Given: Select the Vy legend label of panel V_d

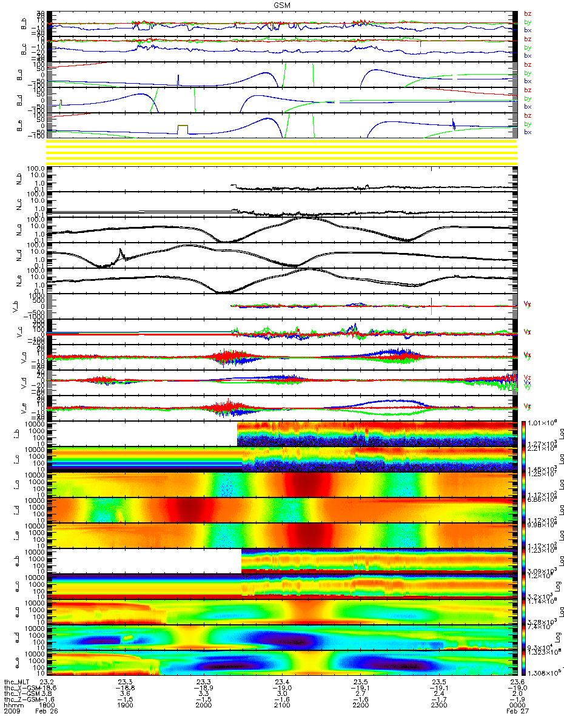Looking at the screenshot, I should click(x=527, y=388).
